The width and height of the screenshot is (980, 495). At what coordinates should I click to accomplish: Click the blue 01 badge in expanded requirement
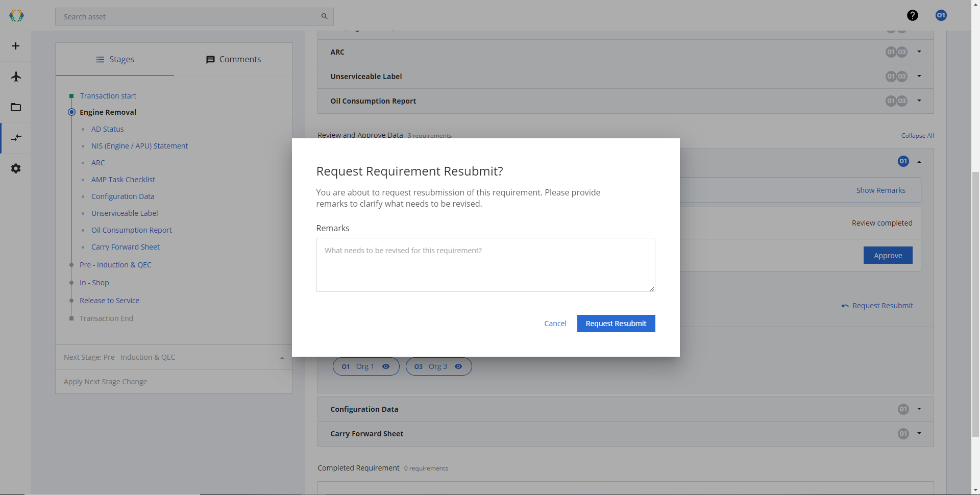(903, 161)
